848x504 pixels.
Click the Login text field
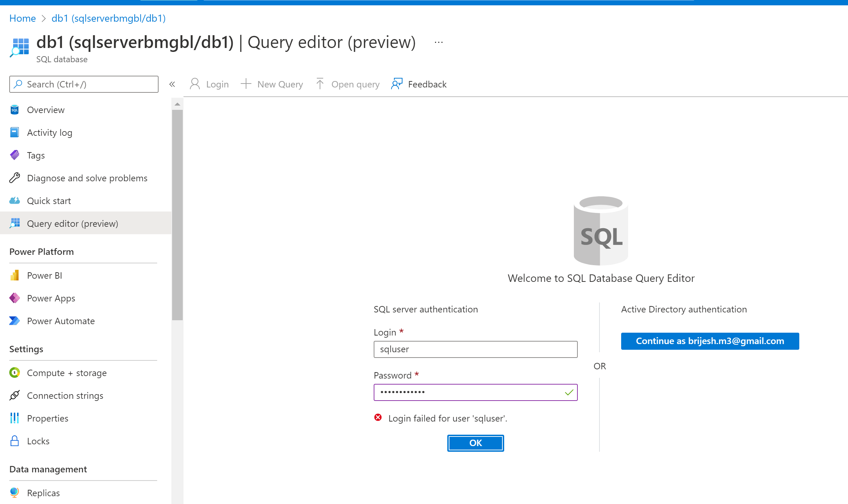(x=475, y=349)
